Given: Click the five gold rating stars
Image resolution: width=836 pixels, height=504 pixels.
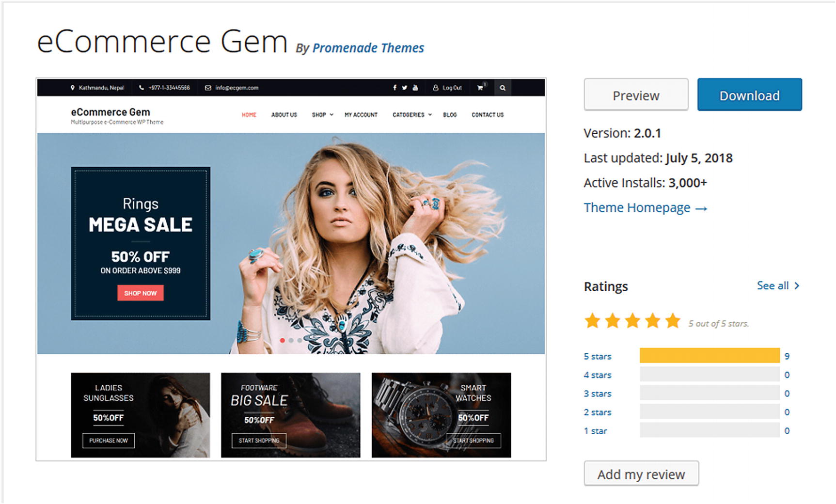Looking at the screenshot, I should 632,321.
